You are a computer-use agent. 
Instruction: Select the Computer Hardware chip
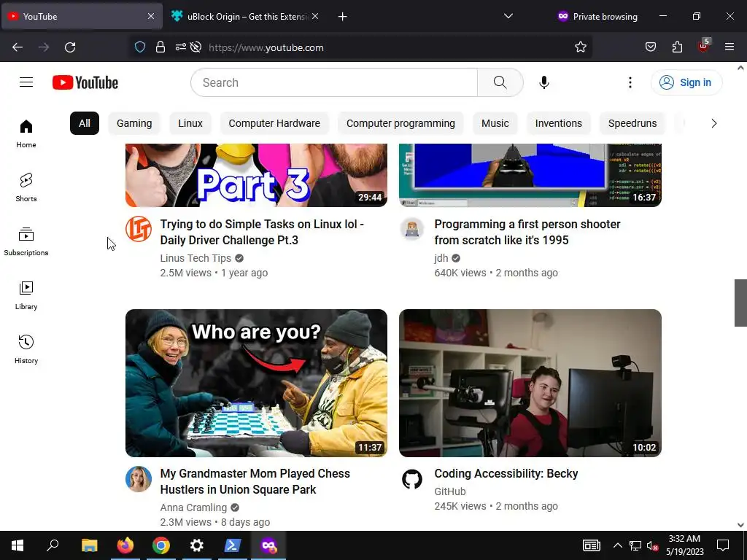[x=274, y=123]
